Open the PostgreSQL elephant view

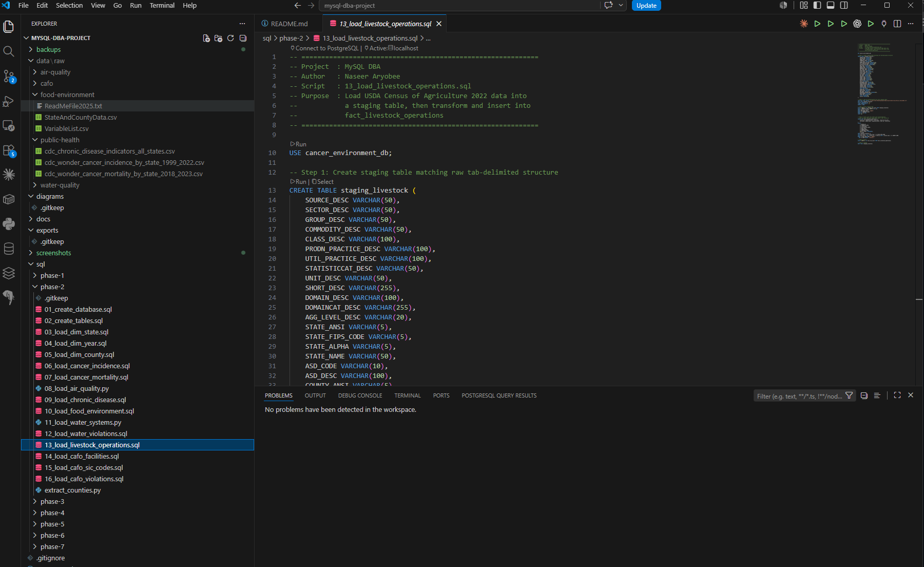point(9,297)
